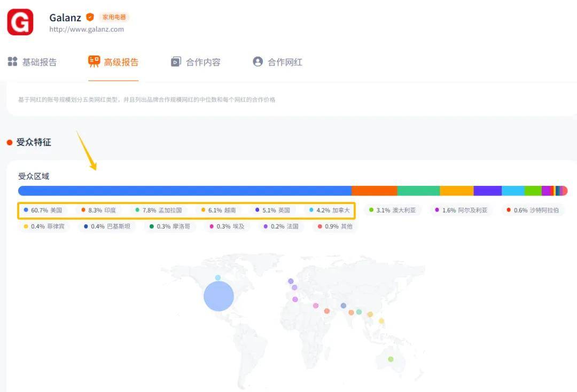
Task: Click the 家用电器 category tag
Action: tap(114, 17)
